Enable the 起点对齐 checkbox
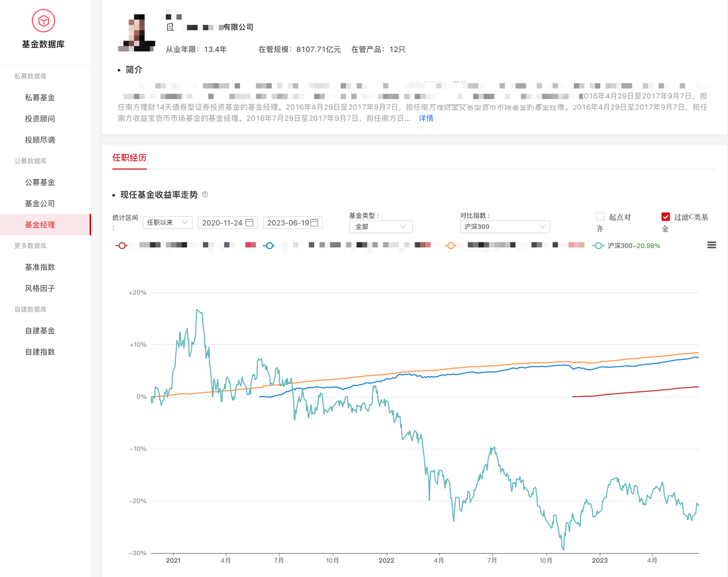The width and height of the screenshot is (728, 577). point(600,216)
